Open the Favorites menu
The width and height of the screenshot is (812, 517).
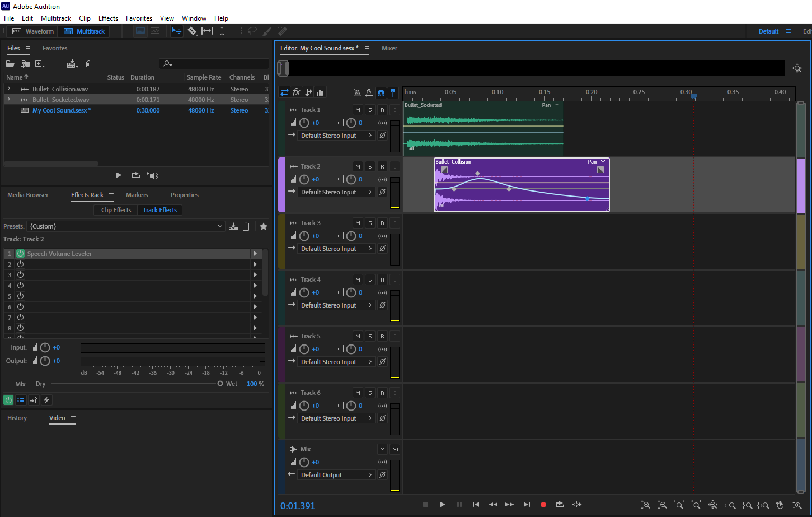tap(139, 18)
